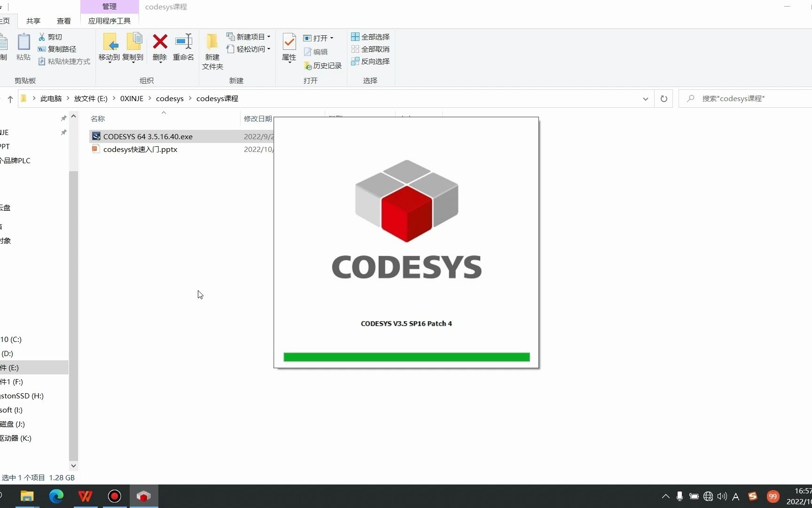Navigate to codesys folder in the breadcrumb

170,98
